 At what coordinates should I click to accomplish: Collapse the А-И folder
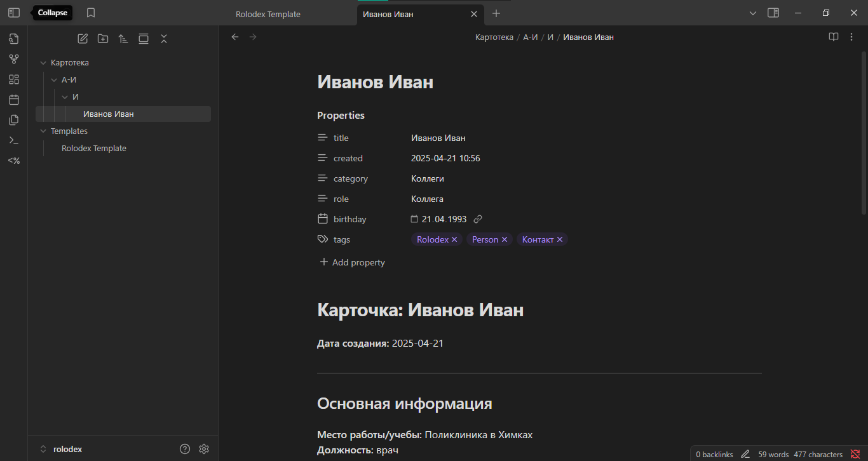pyautogui.click(x=54, y=80)
